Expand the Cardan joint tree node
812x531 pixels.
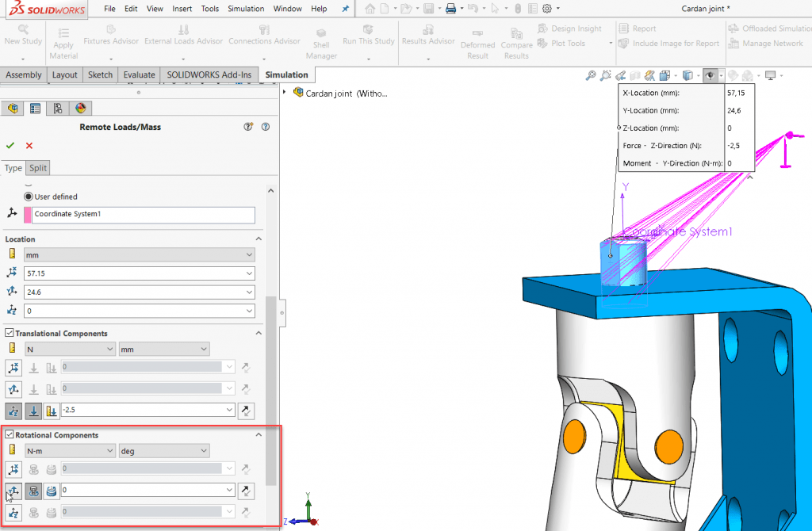pos(285,92)
